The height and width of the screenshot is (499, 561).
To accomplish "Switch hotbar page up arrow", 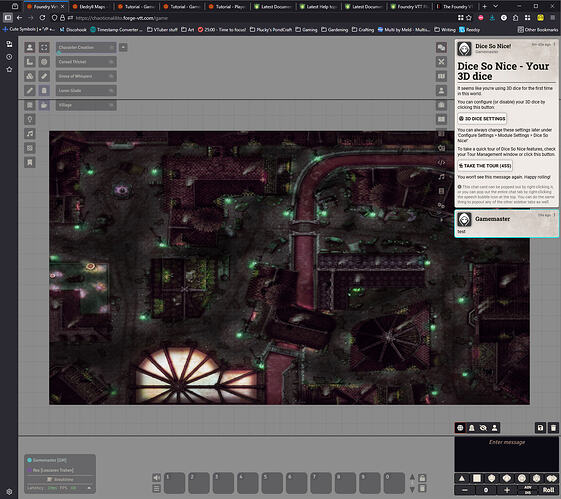I will (412, 477).
